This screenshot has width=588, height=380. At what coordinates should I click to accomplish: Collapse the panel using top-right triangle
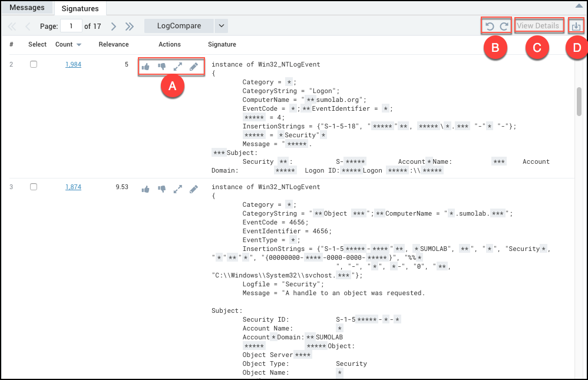pyautogui.click(x=579, y=5)
